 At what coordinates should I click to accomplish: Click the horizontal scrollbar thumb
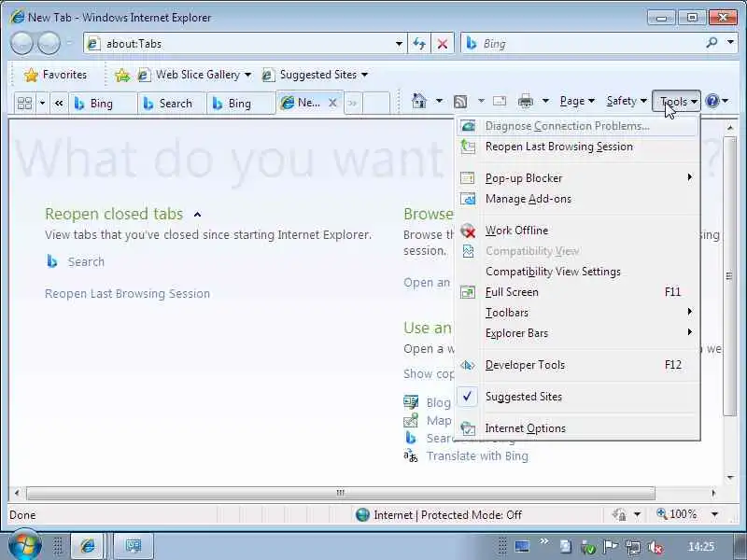click(341, 493)
